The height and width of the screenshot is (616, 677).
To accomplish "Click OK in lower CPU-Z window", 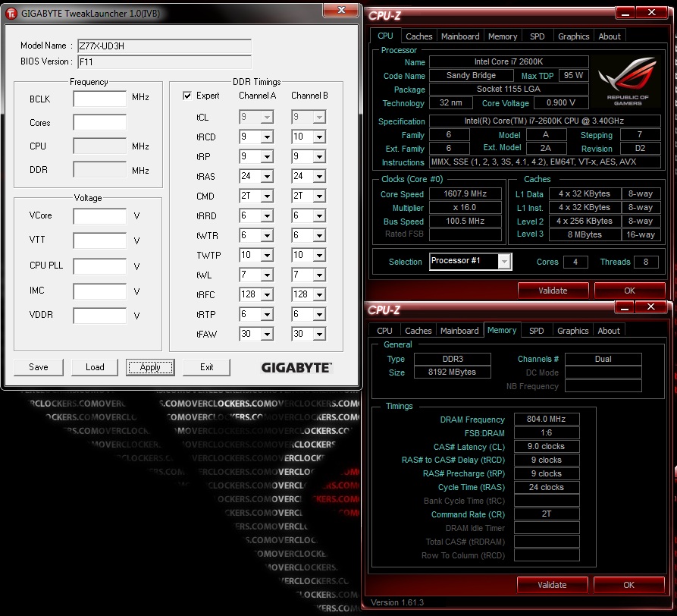I will pos(628,585).
